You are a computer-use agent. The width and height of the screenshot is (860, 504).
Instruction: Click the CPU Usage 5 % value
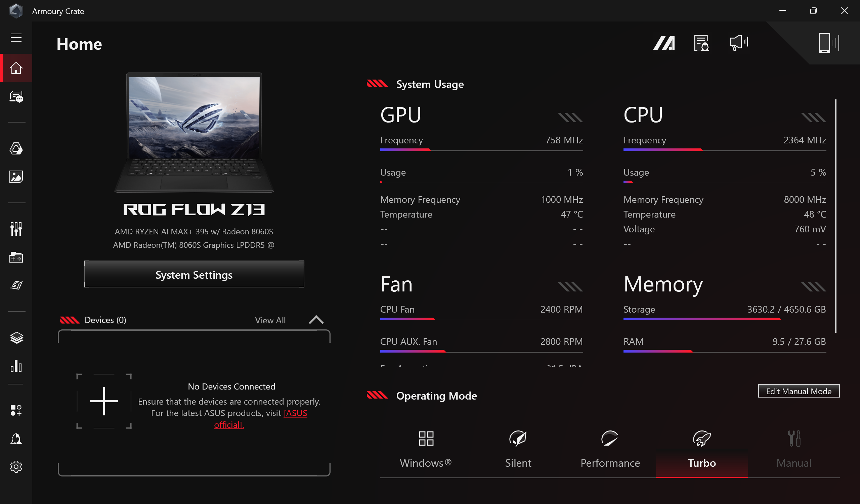click(x=818, y=172)
